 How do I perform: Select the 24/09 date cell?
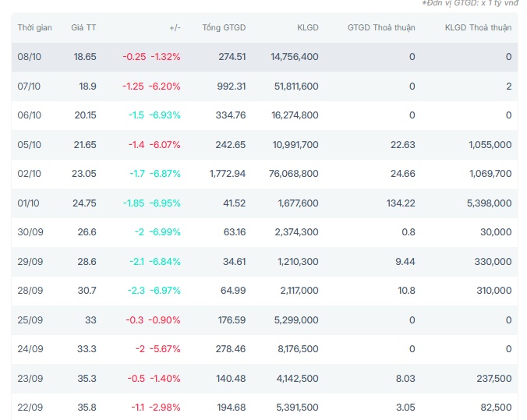(x=30, y=349)
